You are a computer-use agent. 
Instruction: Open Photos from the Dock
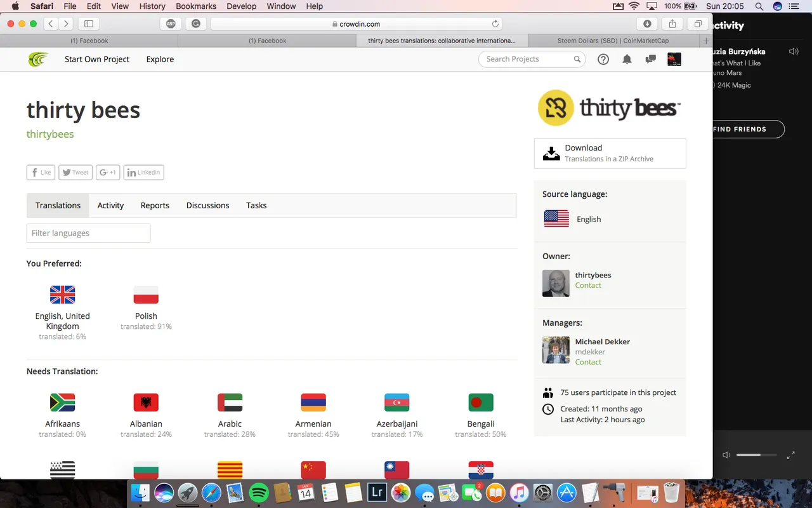click(401, 492)
